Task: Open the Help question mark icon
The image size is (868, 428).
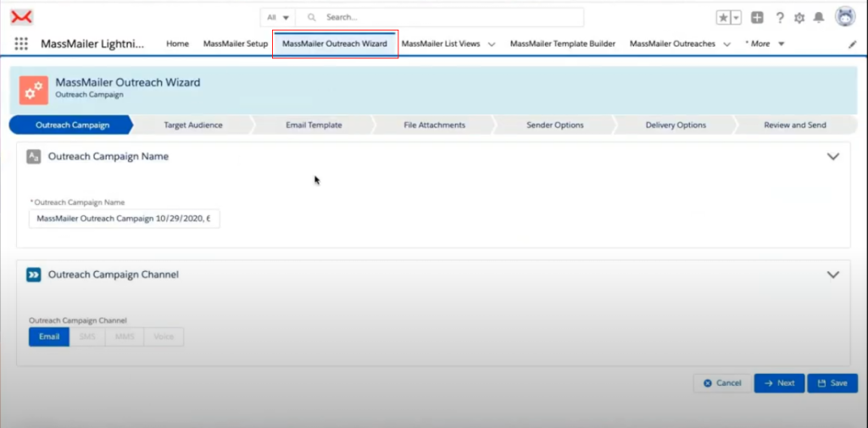Action: [x=780, y=18]
